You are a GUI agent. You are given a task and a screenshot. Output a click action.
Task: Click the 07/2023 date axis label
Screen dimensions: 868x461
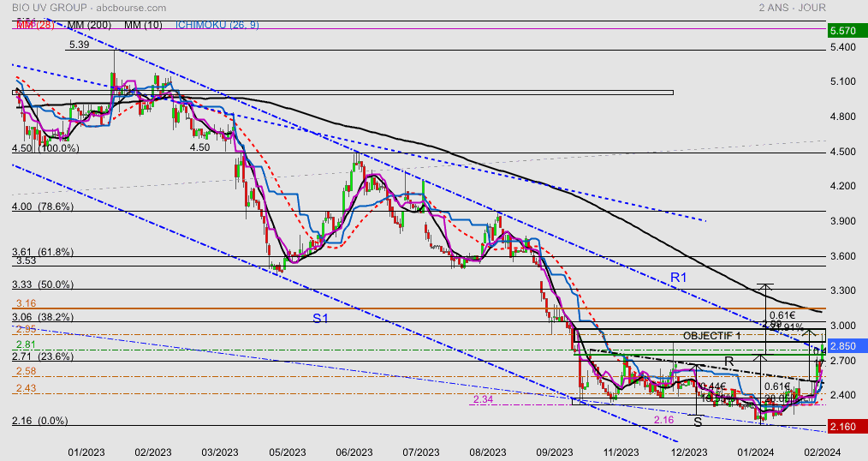(x=420, y=452)
